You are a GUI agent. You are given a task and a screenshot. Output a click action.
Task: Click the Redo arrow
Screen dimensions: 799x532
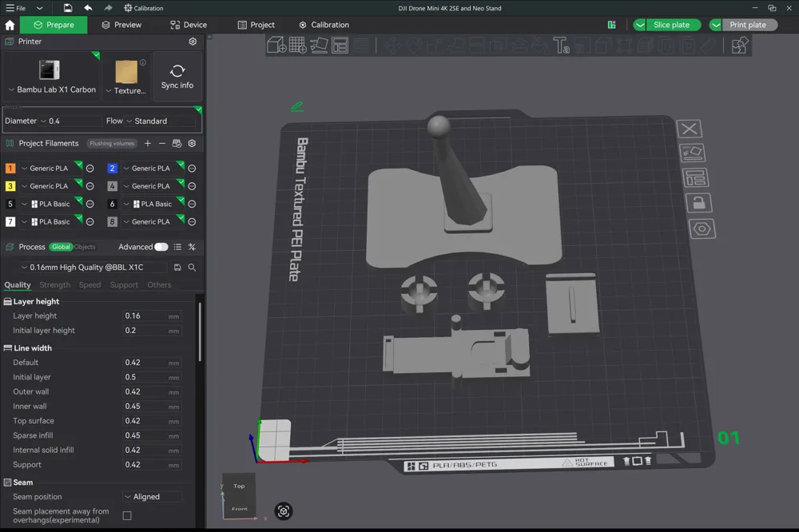point(108,8)
